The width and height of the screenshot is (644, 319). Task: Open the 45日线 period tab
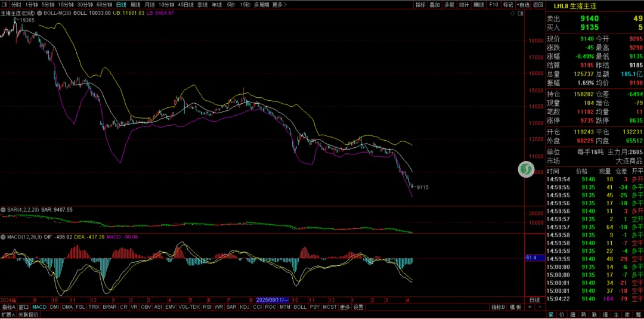coord(185,5)
